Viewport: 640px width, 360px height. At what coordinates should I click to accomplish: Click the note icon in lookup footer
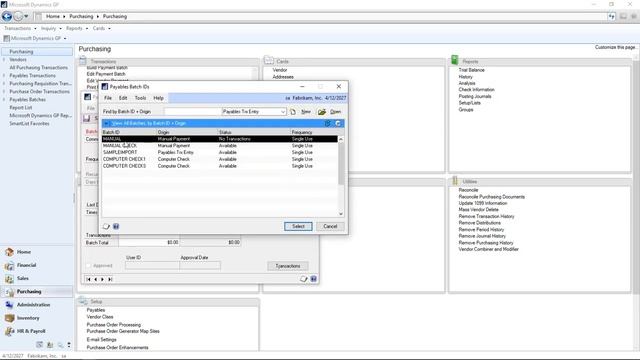pyautogui.click(x=106, y=226)
